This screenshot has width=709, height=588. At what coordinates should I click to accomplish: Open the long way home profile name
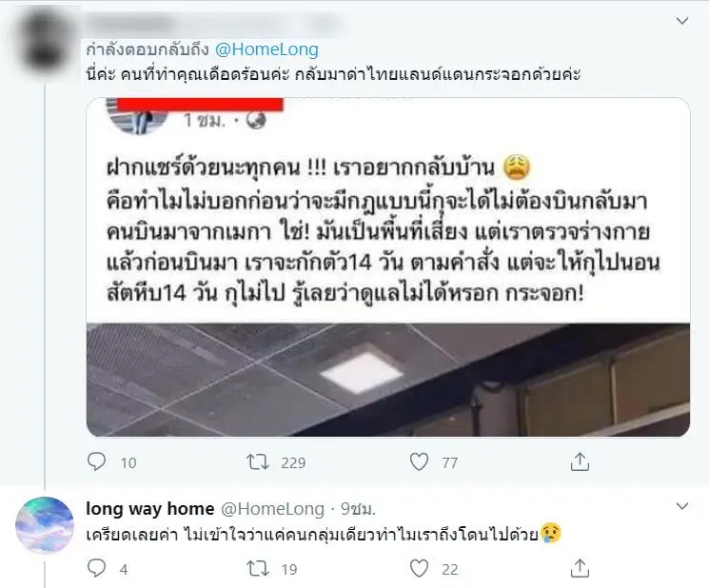(150, 509)
